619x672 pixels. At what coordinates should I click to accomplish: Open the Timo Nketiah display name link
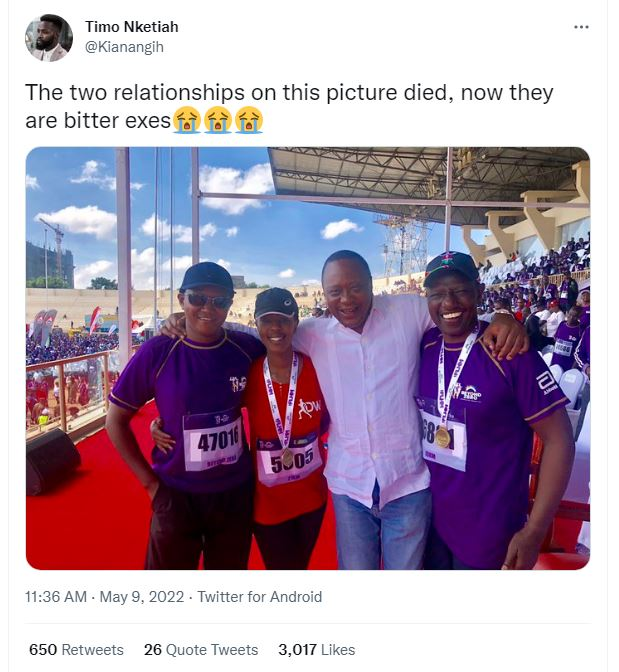(x=132, y=27)
